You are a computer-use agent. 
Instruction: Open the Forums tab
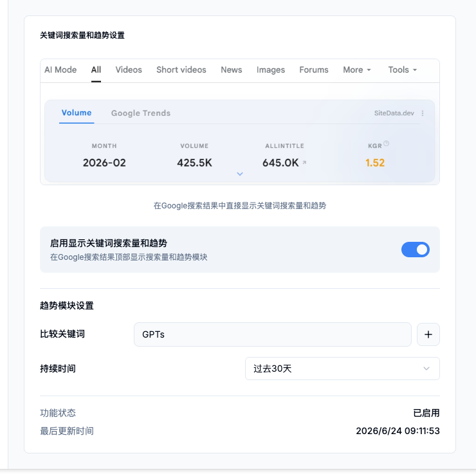314,70
